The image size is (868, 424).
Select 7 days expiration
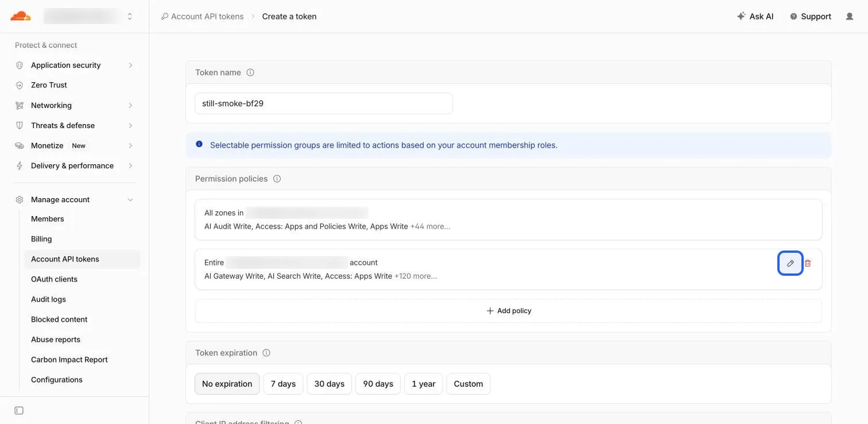283,384
